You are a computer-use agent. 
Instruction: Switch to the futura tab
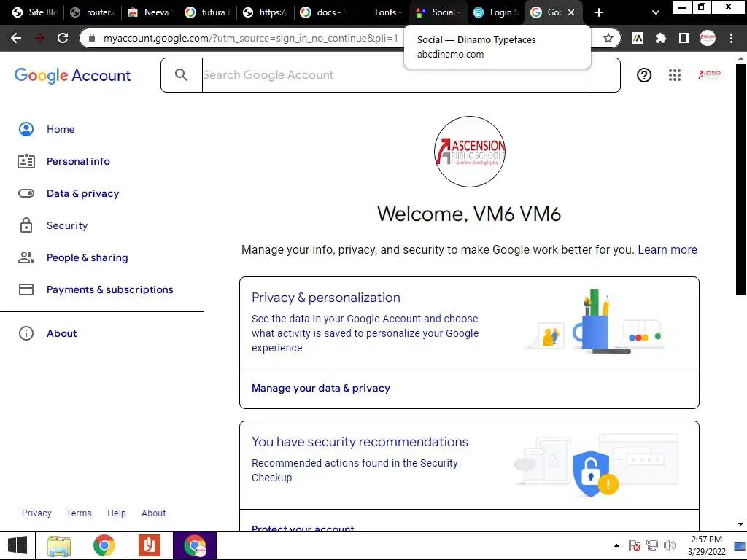point(208,12)
